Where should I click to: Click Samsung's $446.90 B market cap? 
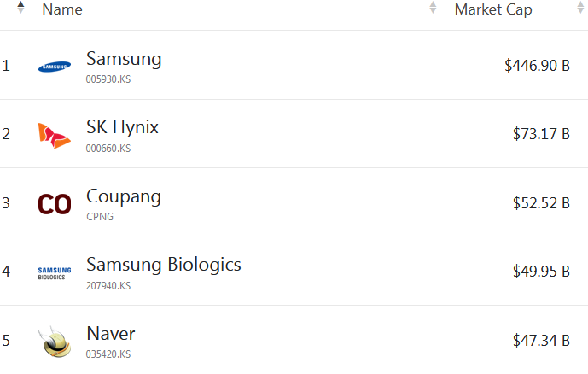click(x=537, y=66)
